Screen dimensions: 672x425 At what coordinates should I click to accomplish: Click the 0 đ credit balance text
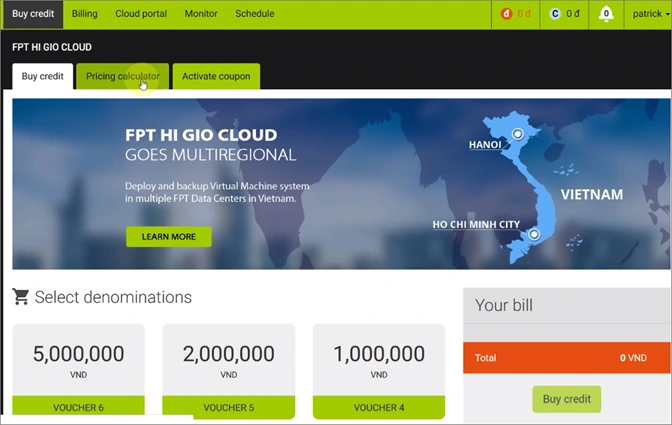tap(573, 14)
